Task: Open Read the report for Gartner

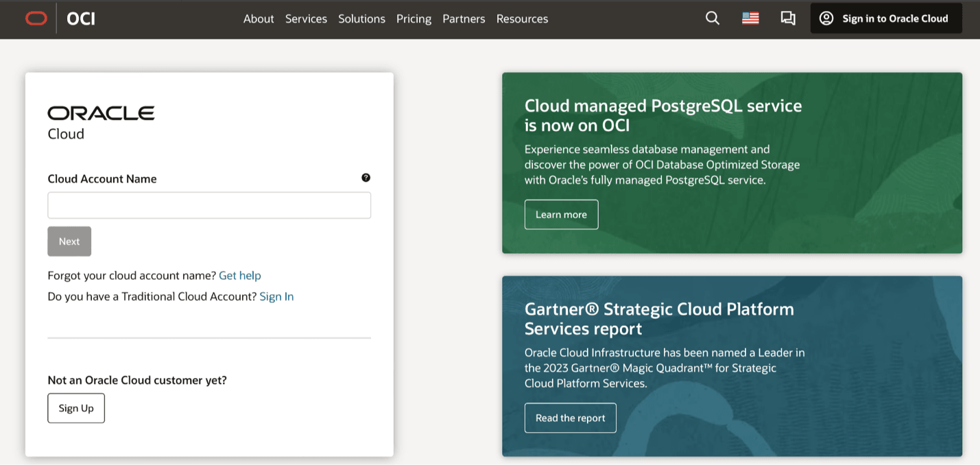Action: [x=570, y=418]
